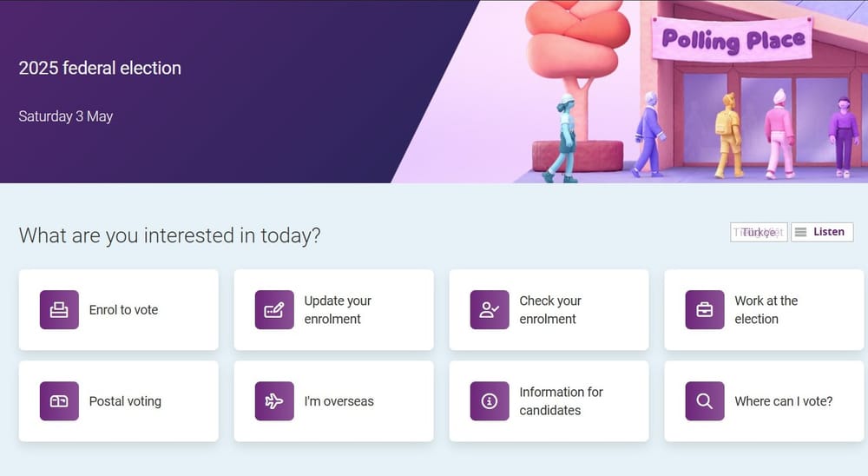Click the Work at the election briefcase icon
Screen dimensions: 868x476
(x=705, y=310)
